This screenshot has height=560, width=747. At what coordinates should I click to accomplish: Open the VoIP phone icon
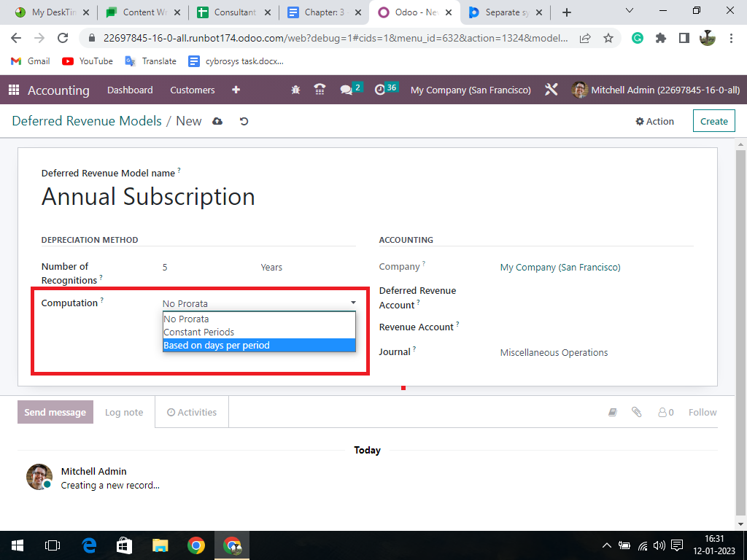(x=320, y=90)
